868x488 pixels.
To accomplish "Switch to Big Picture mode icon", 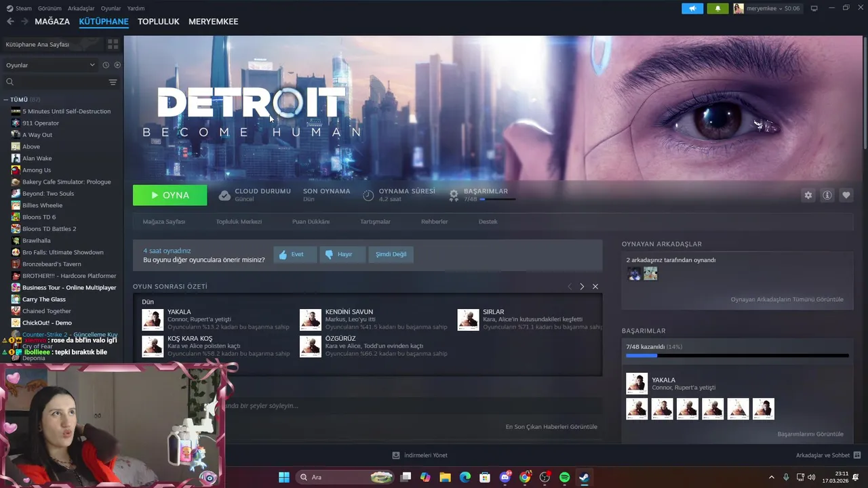I will tap(814, 8).
